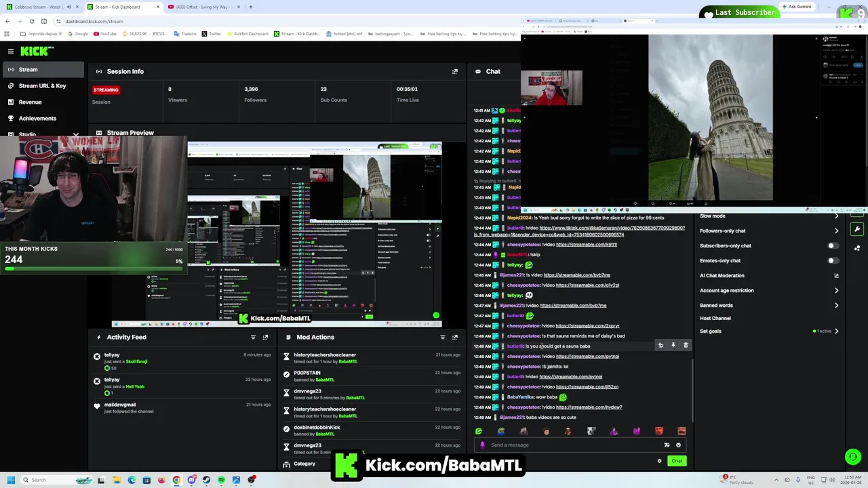Pick the last red face emote shortcut
Screen dimensions: 868x488
pyautogui.click(x=682, y=430)
